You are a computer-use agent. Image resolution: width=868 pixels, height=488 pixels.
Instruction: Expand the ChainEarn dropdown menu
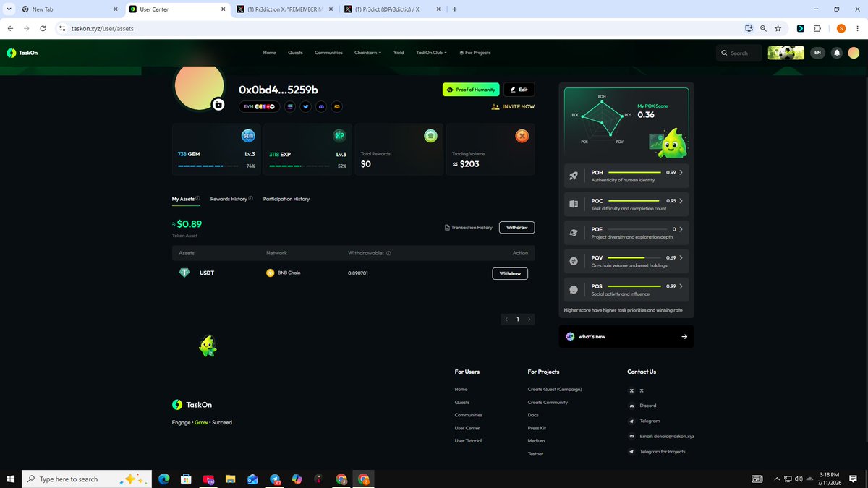(367, 53)
